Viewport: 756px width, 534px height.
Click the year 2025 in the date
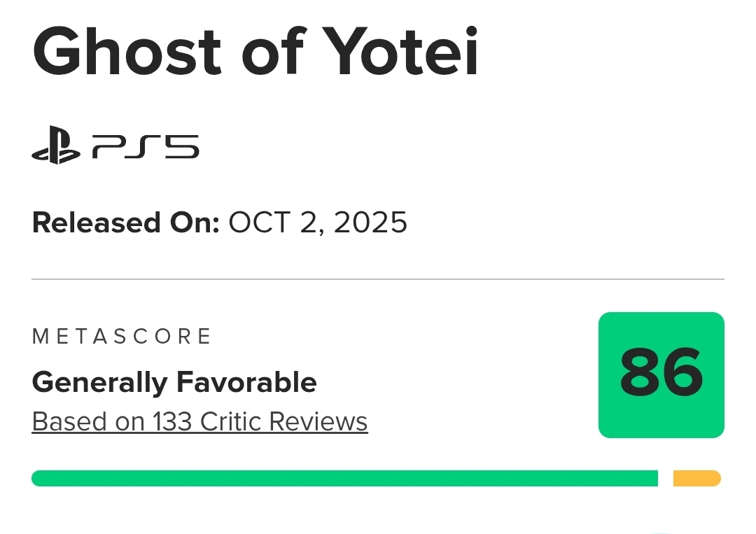[370, 223]
